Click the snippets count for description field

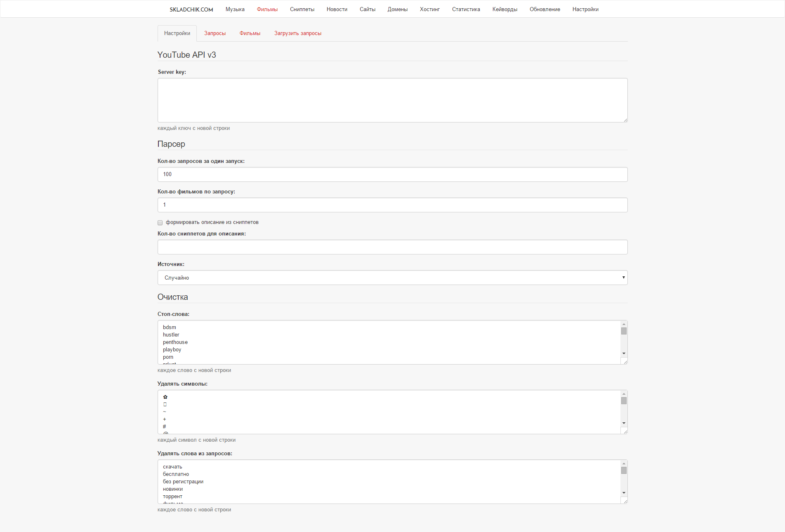(392, 247)
